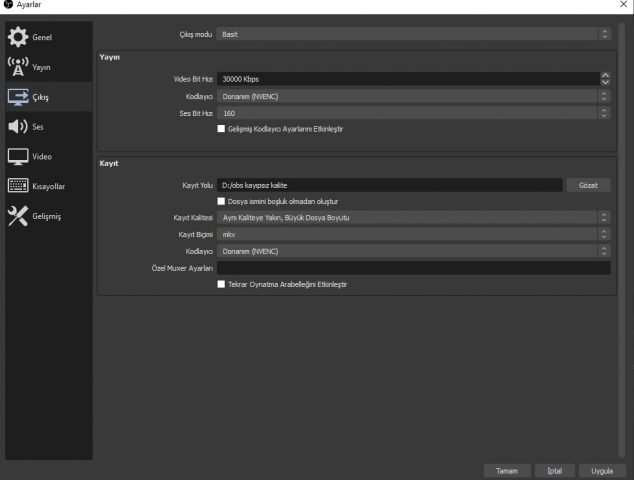Screen dimensions: 634x480
Task: Enable Gelişmiş Kodlayıcı Ayarlarını Etkinleştir checkbox
Action: 221,129
